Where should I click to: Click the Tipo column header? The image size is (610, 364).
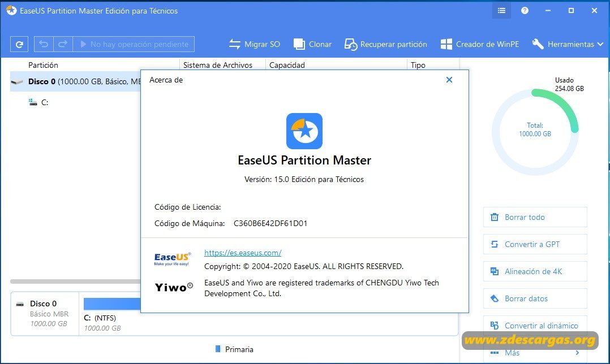point(418,65)
